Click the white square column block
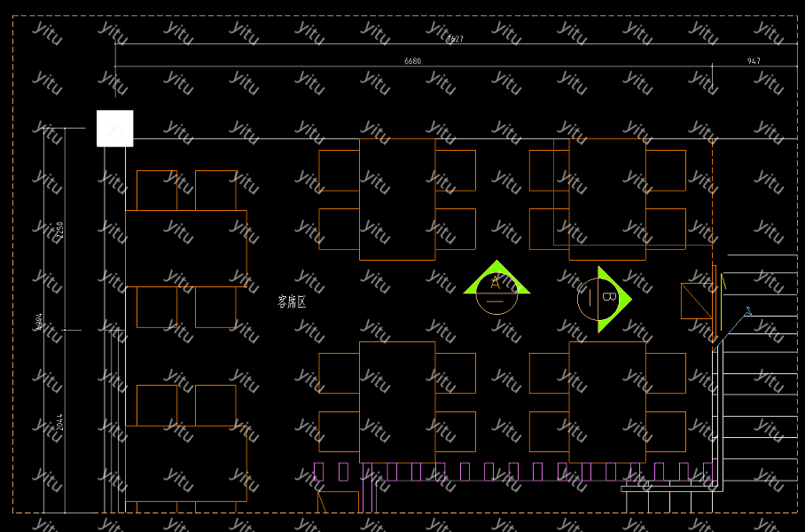Viewport: 805px width, 532px height. click(115, 129)
